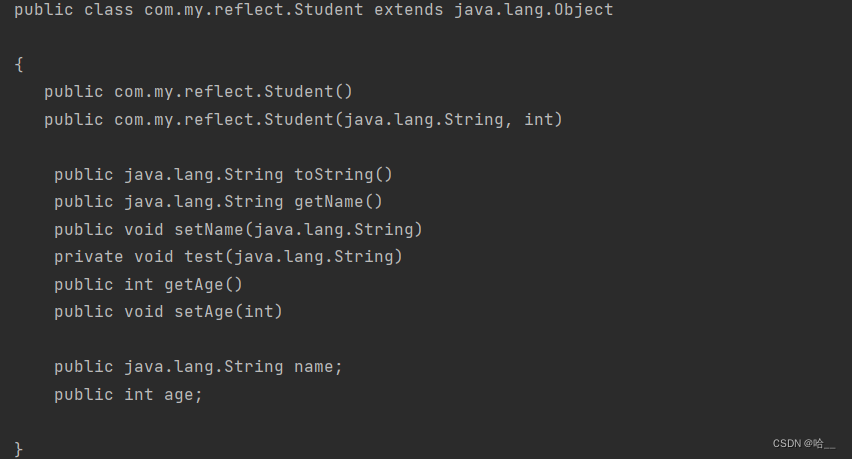Click the public int age field line
This screenshot has height=459, width=852.
128,394
